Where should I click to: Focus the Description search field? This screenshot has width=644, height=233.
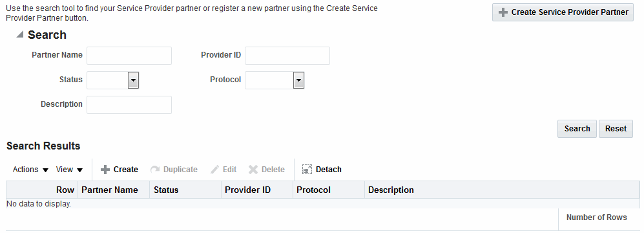(129, 105)
